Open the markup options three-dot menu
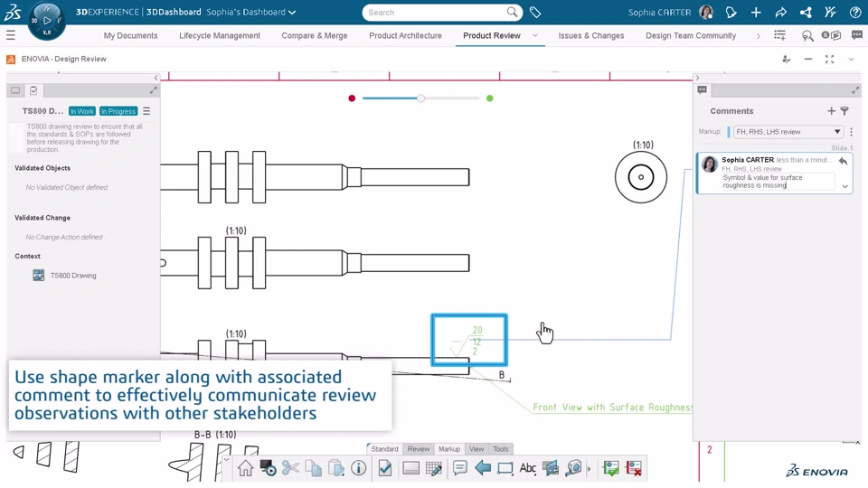The width and height of the screenshot is (868, 488). pyautogui.click(x=852, y=132)
